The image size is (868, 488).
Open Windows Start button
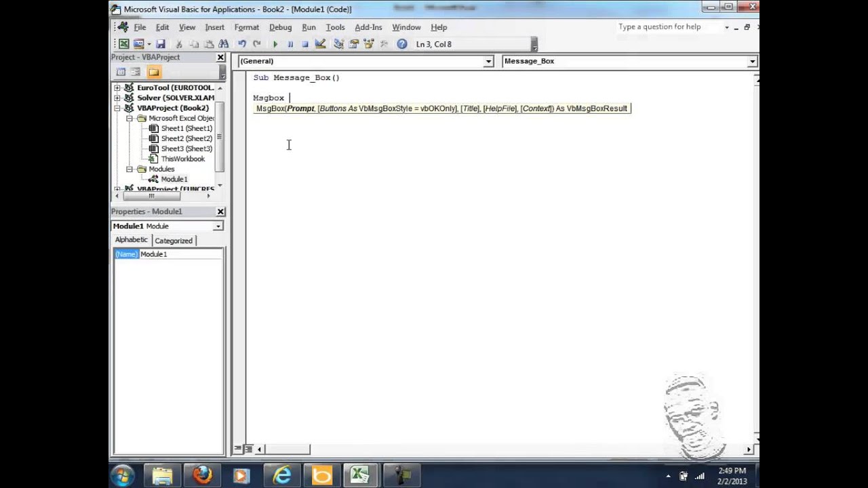pos(123,475)
